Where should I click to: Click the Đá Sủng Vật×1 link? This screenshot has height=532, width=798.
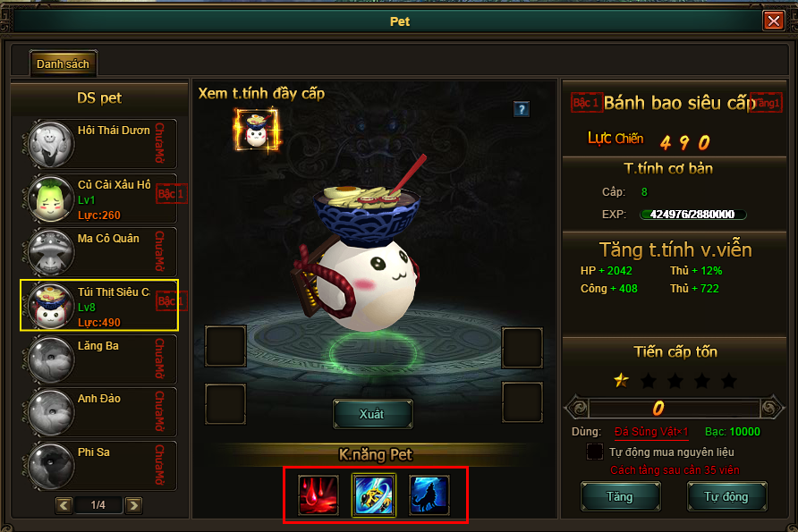651,433
